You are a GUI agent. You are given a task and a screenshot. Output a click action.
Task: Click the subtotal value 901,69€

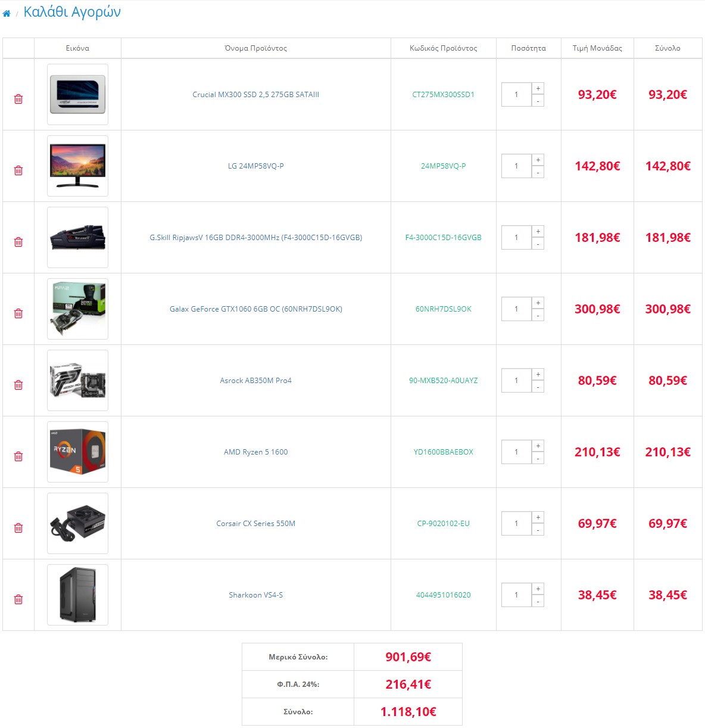[408, 657]
